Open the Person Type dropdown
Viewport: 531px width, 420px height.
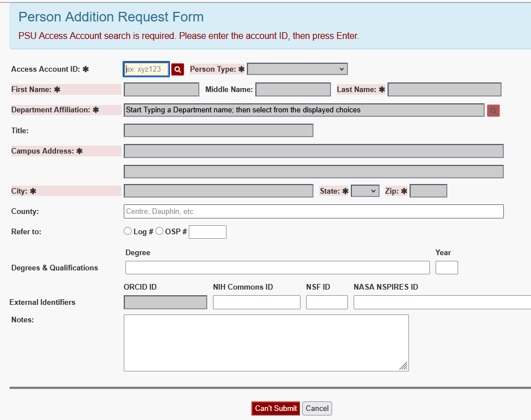click(x=297, y=69)
